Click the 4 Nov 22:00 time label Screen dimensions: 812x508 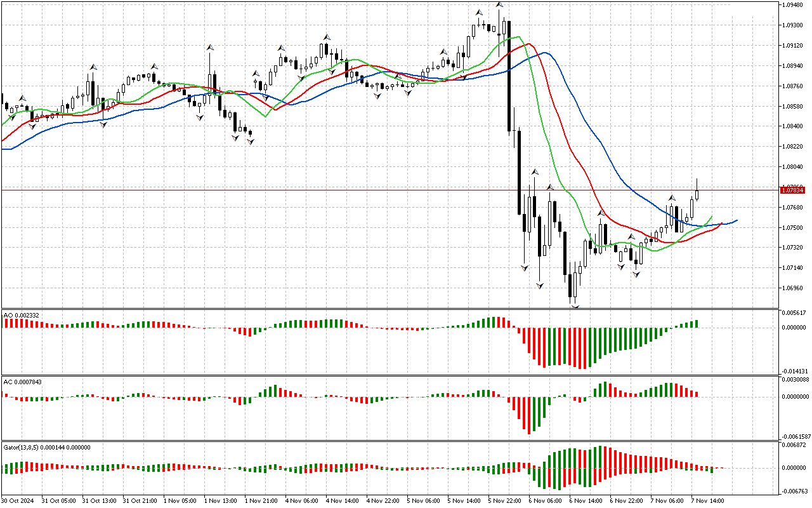383,501
